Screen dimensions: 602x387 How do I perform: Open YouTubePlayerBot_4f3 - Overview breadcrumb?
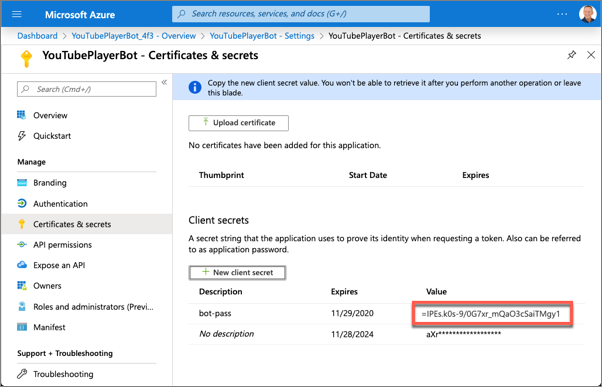[134, 36]
